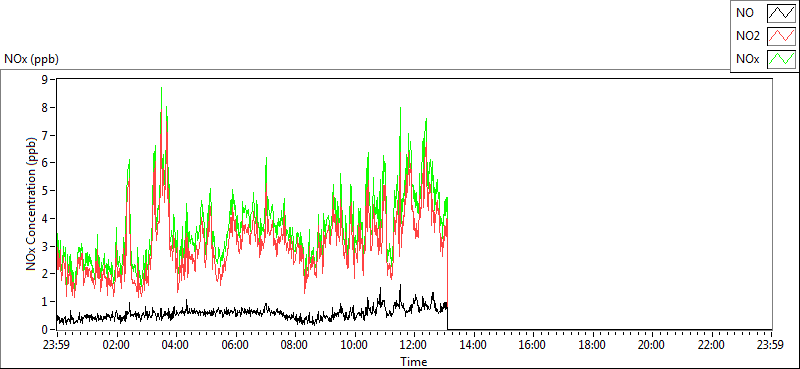The height and width of the screenshot is (369, 800).
Task: Click the highest green NOx peak near 03:30
Action: click(x=162, y=88)
